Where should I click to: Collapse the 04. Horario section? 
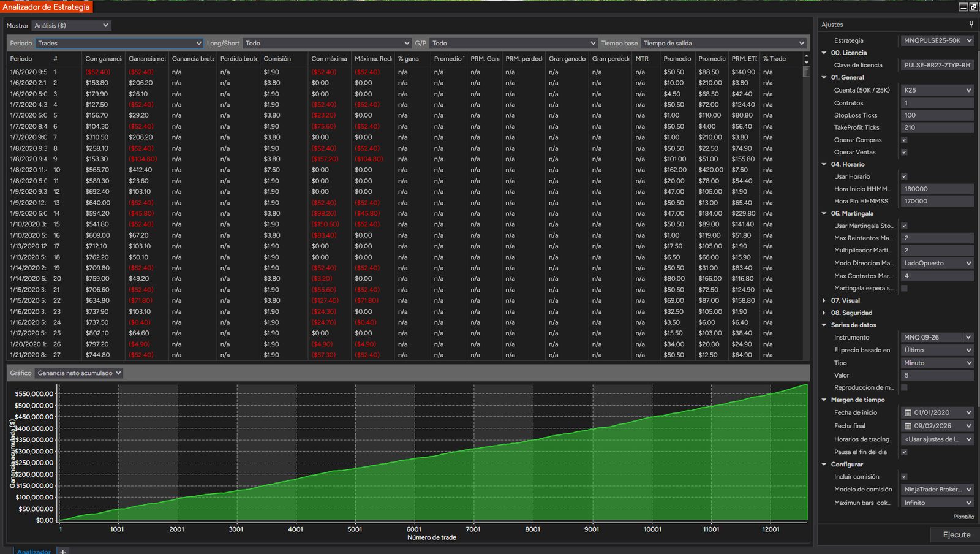coord(824,164)
